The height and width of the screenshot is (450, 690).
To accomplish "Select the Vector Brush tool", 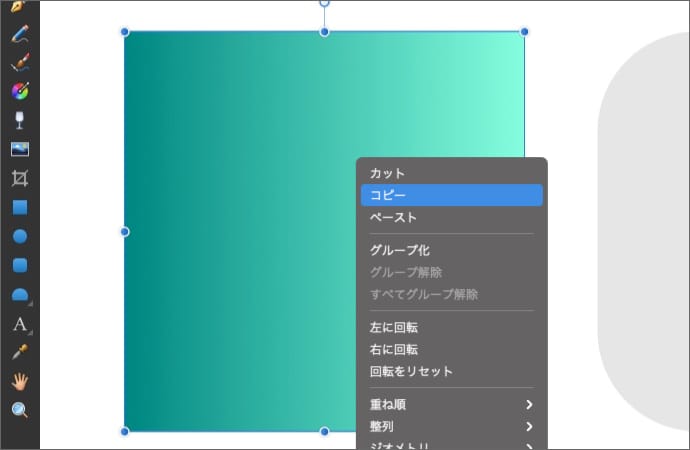I will [19, 63].
